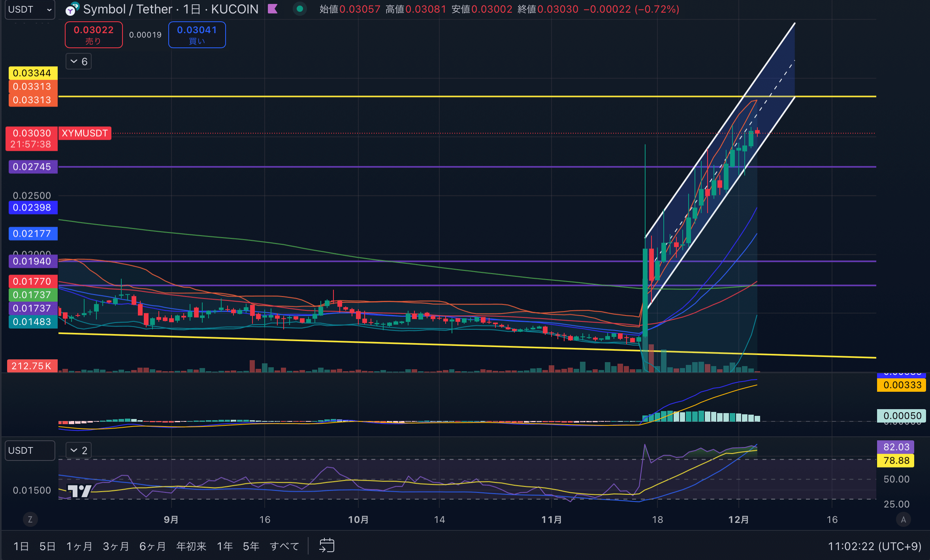Expand the 6 indicators legend chevron

(79, 62)
